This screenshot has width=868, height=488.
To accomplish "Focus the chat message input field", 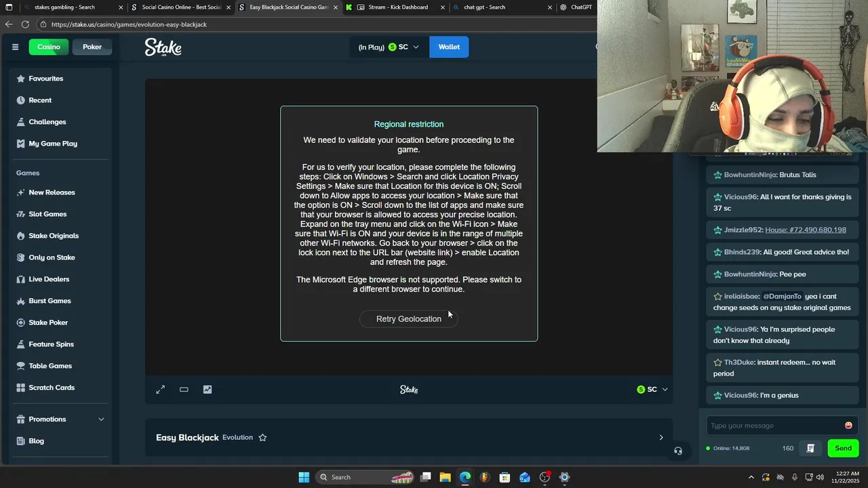I will click(774, 426).
